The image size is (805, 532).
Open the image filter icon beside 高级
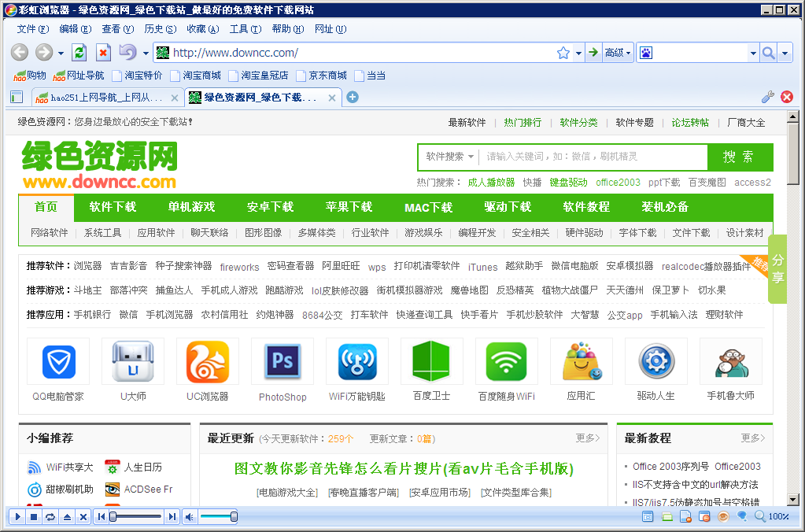tap(646, 52)
